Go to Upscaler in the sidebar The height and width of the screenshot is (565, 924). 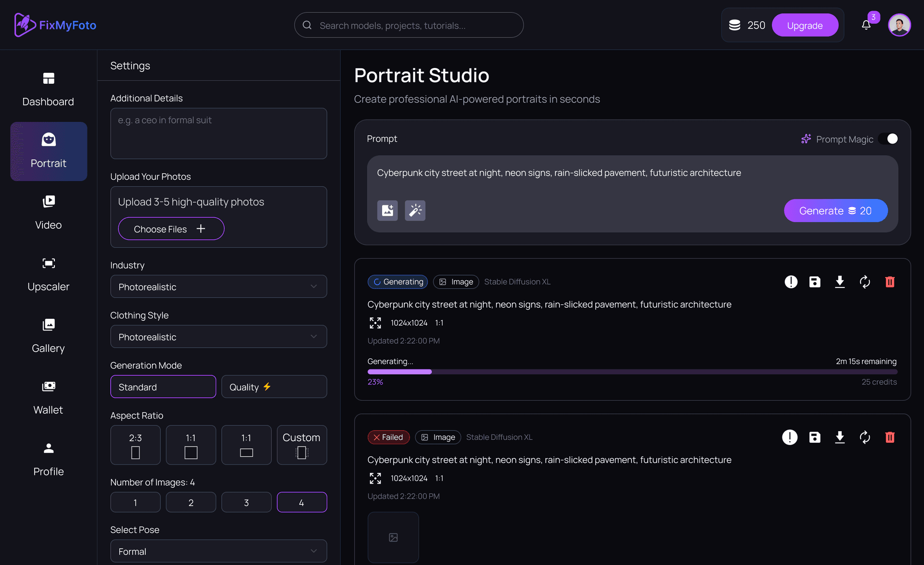49,275
